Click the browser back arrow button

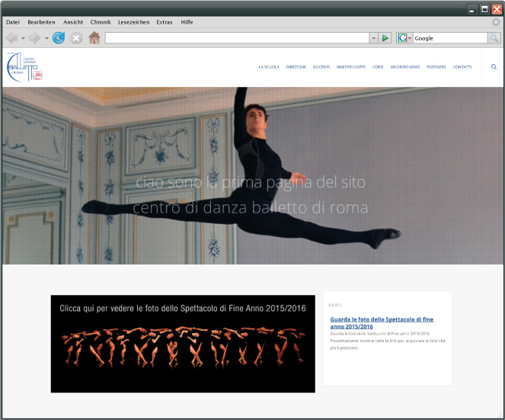[12, 38]
